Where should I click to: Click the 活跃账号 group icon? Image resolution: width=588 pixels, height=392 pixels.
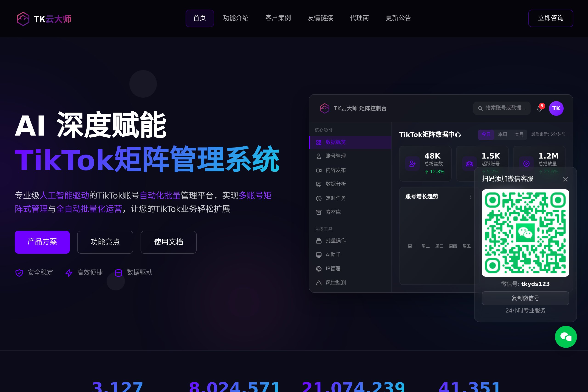[x=469, y=164]
